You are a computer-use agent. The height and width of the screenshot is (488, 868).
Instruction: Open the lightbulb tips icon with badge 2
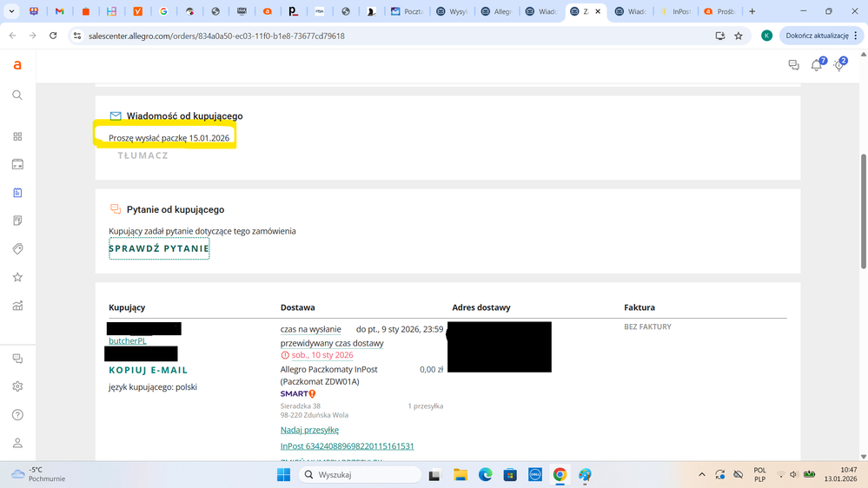[x=839, y=65]
